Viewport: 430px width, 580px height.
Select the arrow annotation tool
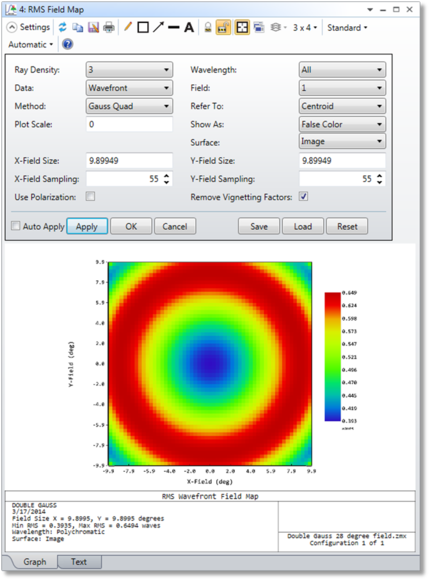pos(158,27)
